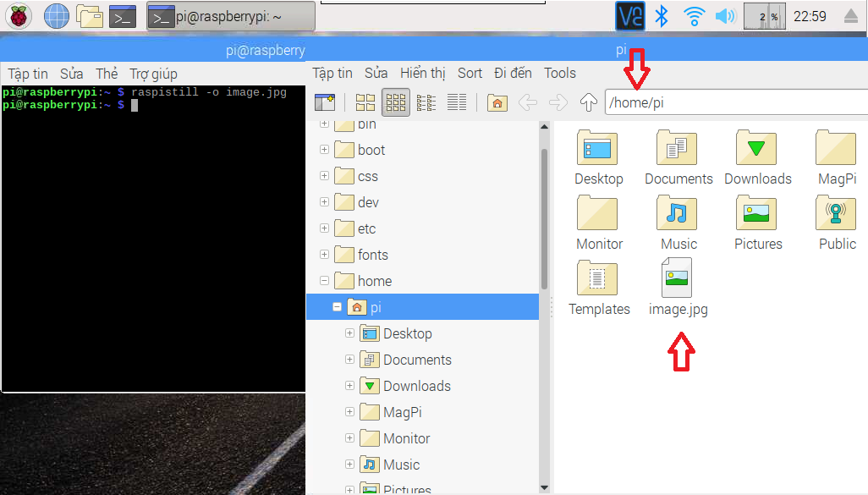Select the boot folder in sidebar tree
868x495 pixels.
click(x=360, y=150)
